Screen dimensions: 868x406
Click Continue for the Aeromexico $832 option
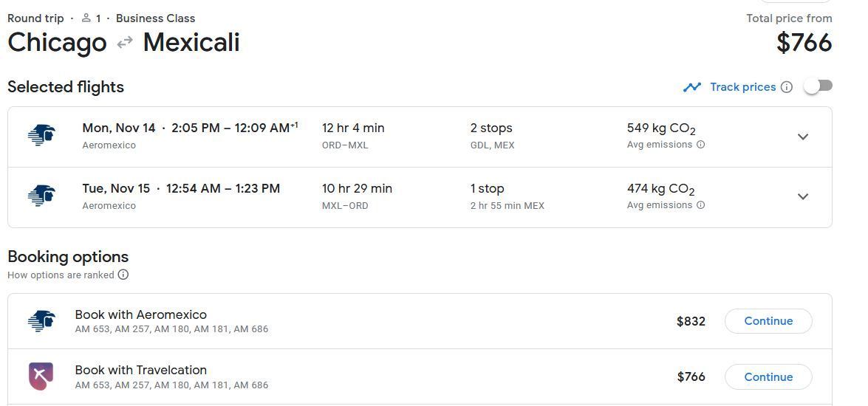[768, 321]
